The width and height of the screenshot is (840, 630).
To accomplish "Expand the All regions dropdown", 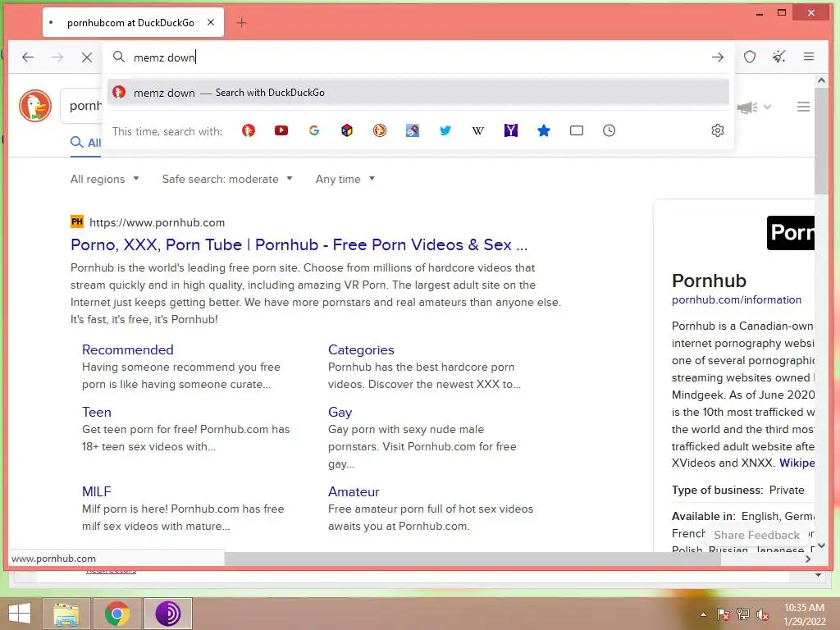I will (x=104, y=179).
